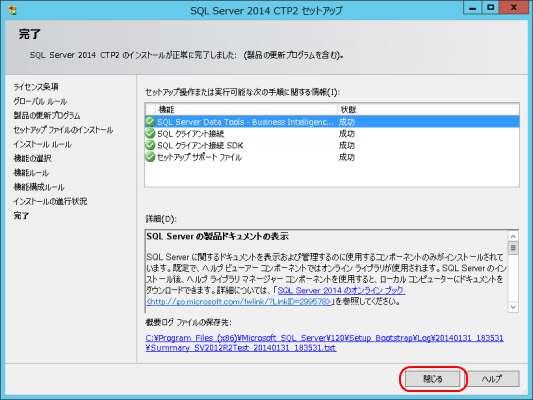This screenshot has height=400, width=533.
Task: Click the 閉じる (Close) button
Action: tap(432, 379)
